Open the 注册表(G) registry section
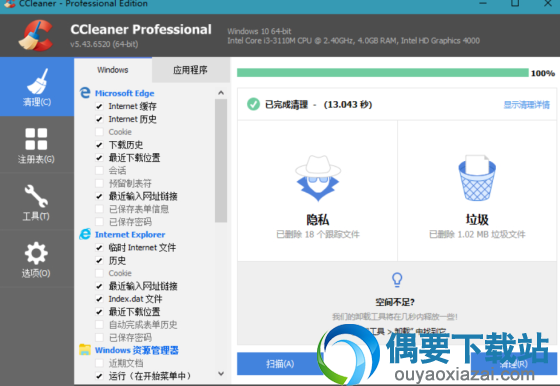560x386 pixels. point(37,145)
